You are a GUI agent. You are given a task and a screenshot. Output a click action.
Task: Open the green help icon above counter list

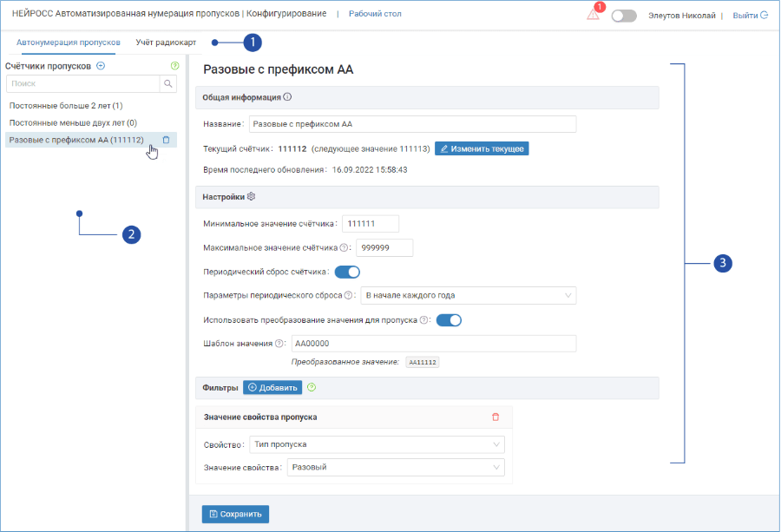point(174,66)
